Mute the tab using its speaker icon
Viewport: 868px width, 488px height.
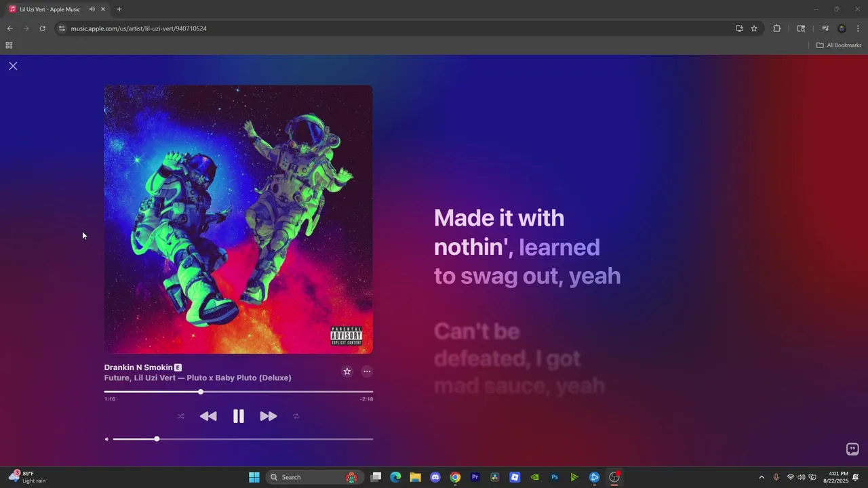[92, 9]
